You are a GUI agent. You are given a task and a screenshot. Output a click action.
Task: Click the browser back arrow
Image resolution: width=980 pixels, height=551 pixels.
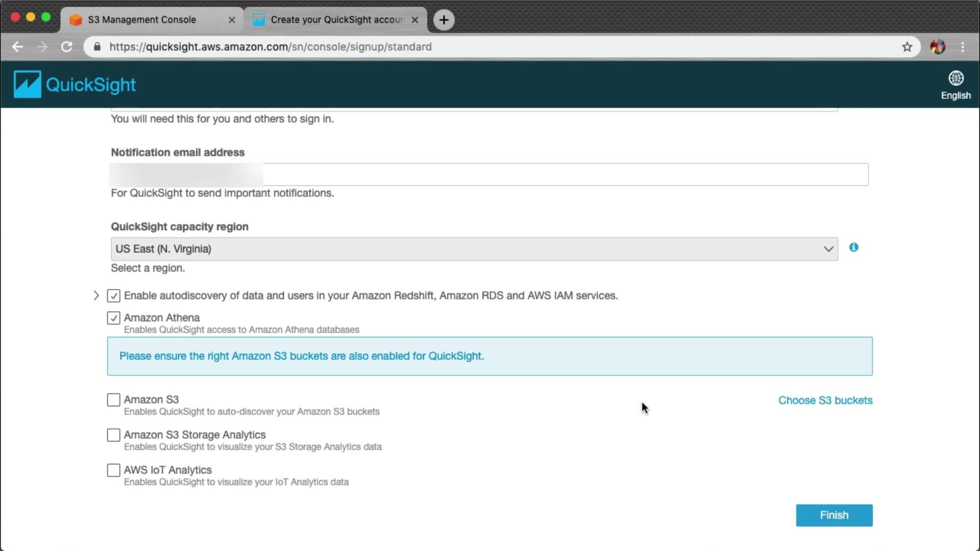point(18,47)
